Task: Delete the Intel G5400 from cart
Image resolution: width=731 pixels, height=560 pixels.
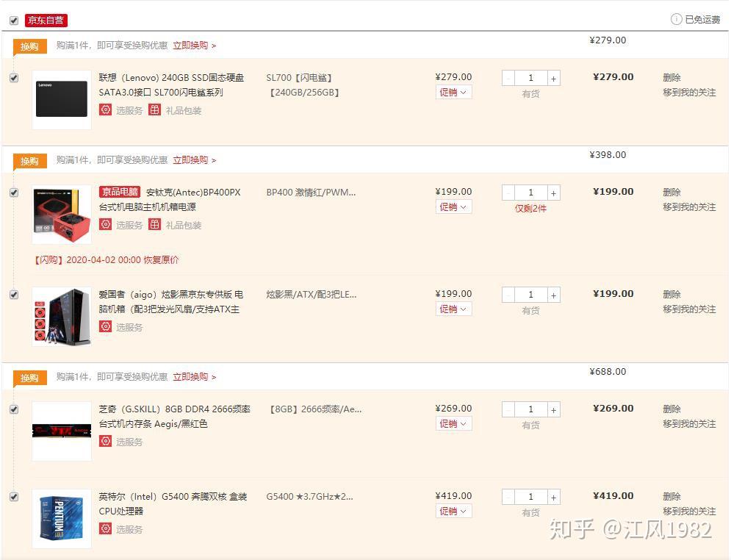Action: point(671,496)
